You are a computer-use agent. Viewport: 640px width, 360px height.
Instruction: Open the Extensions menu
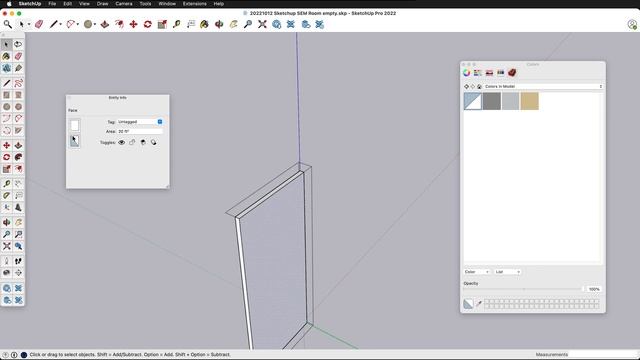(x=195, y=4)
